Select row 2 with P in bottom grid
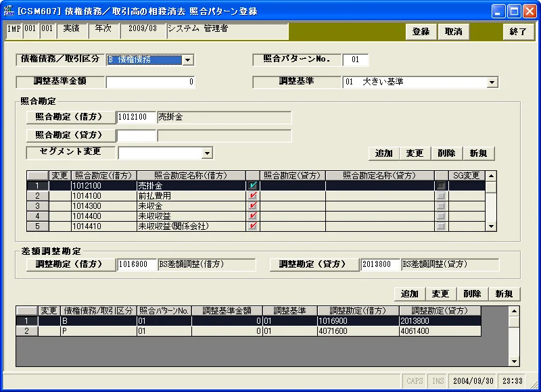Screen dimensions: 541x392 coord(248,331)
